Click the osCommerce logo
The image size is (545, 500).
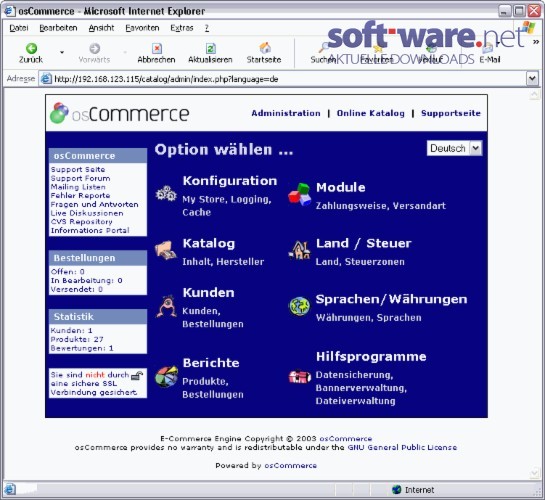[120, 113]
